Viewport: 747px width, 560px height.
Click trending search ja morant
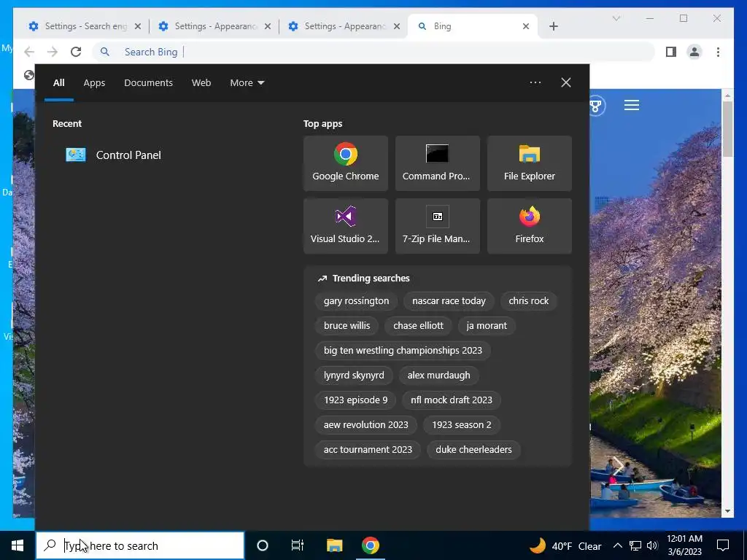pyautogui.click(x=487, y=326)
